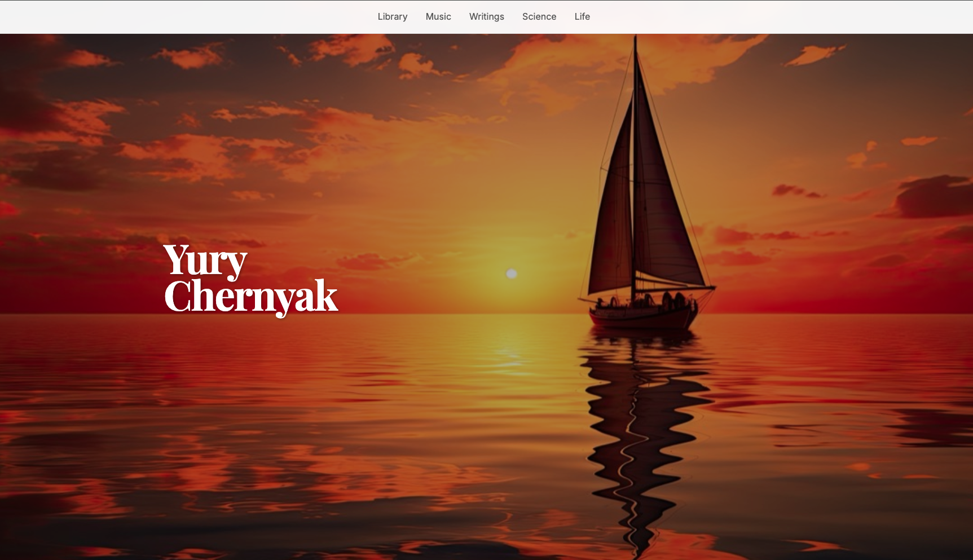Screen dimensions: 973x560
Task: Click the word "Chernyak" in the title
Action: click(x=250, y=297)
